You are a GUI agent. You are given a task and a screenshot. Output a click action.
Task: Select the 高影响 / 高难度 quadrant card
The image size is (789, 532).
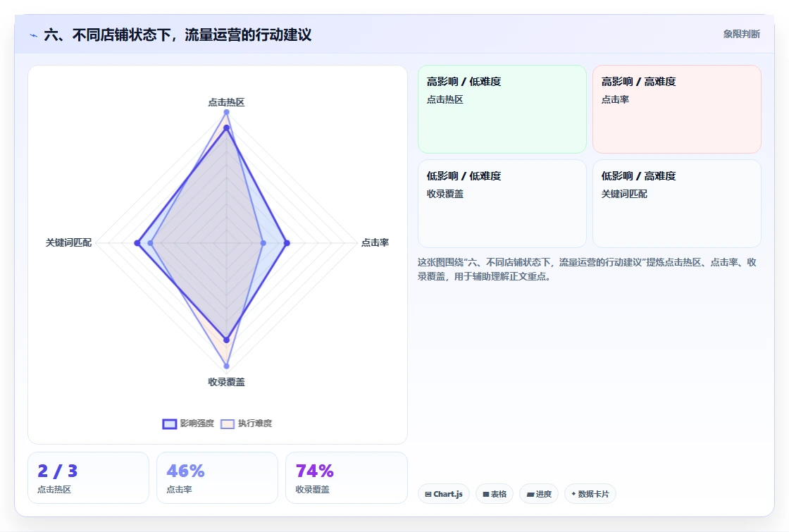677,109
